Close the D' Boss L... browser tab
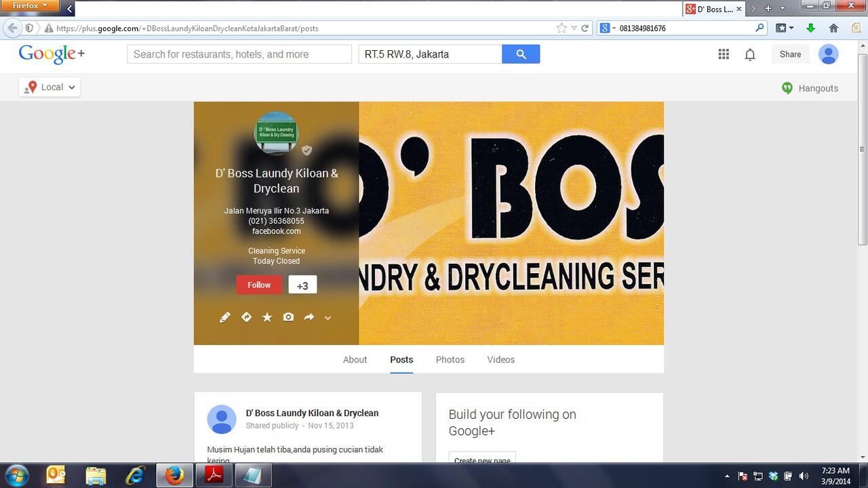The width and height of the screenshot is (868, 488). point(739,9)
